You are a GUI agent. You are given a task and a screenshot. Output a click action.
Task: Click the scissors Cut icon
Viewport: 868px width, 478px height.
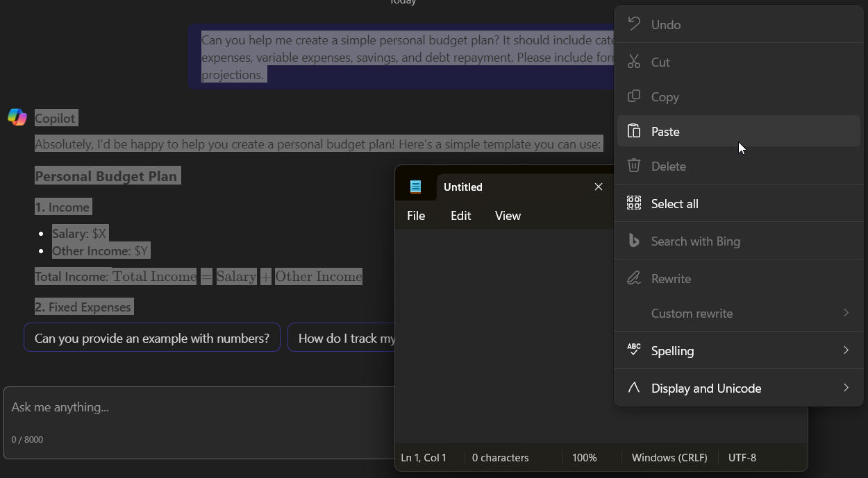pyautogui.click(x=633, y=62)
